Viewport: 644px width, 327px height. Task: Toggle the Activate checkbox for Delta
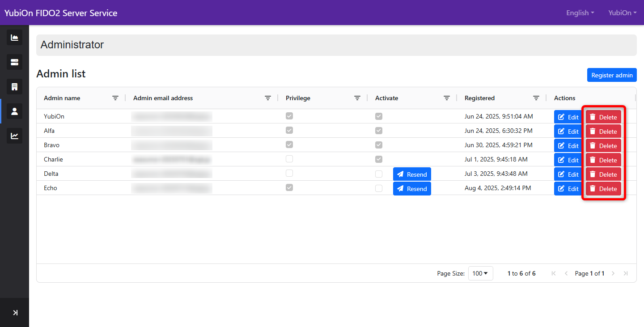379,174
